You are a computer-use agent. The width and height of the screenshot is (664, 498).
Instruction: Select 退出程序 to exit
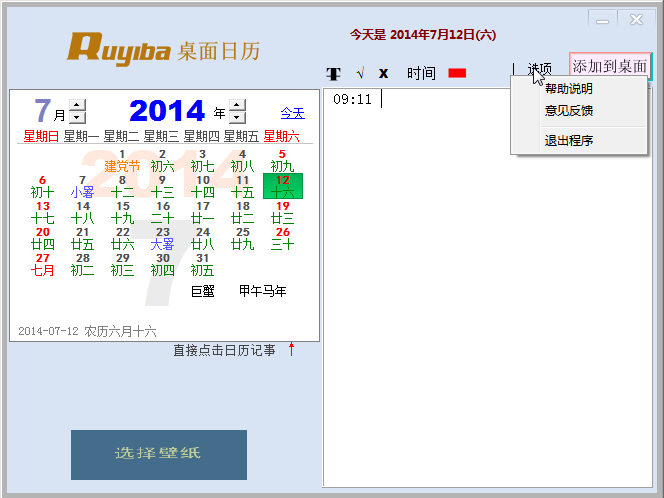coord(569,140)
